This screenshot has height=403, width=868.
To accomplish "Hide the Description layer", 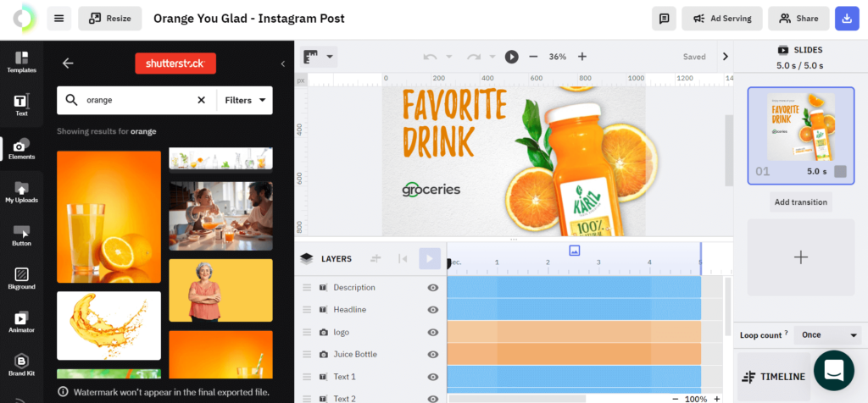I will 432,288.
